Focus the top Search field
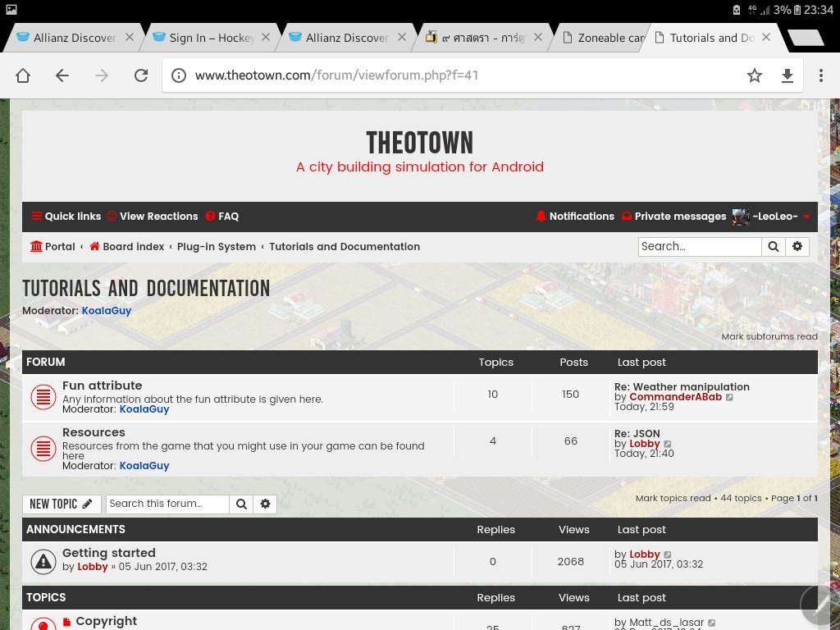Screen dimensions: 840x630 [x=700, y=246]
